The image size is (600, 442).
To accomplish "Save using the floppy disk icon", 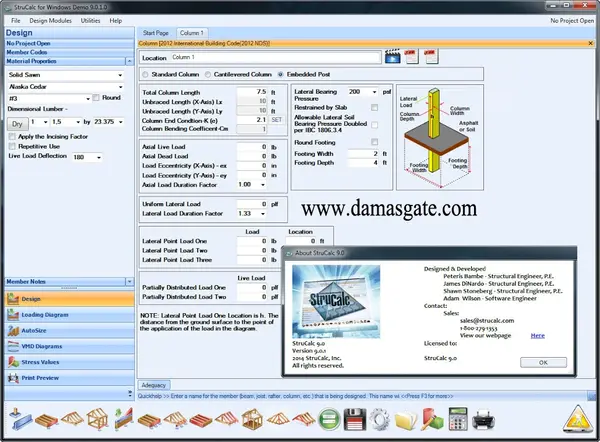I will (x=355, y=419).
